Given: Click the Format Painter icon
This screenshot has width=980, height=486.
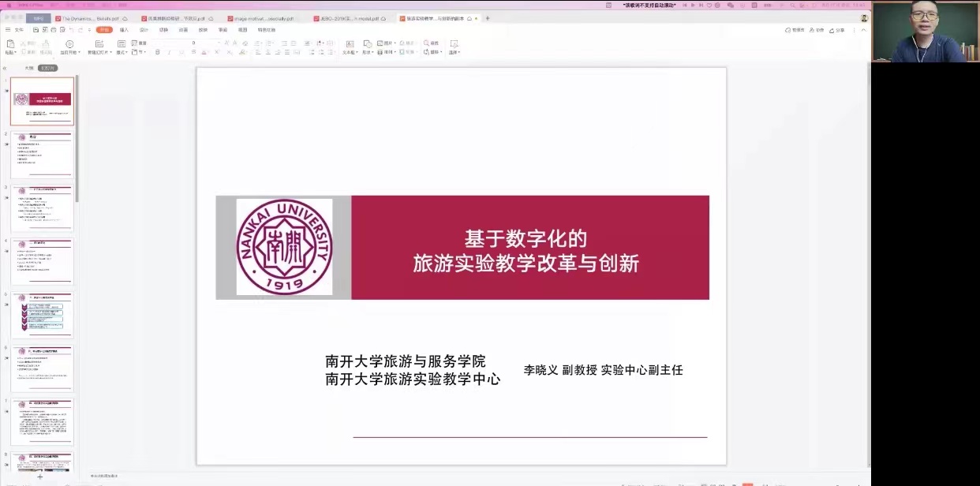Looking at the screenshot, I should pyautogui.click(x=46, y=44).
